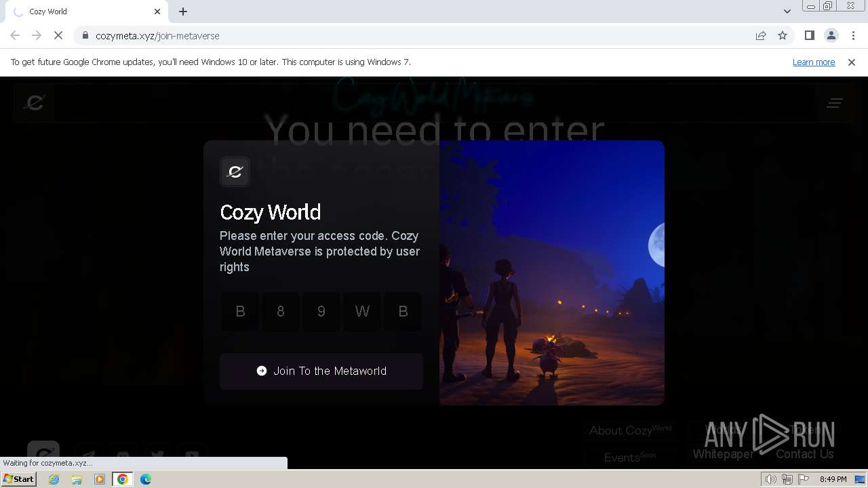Open the network tray icon
The image size is (868, 488).
(x=787, y=479)
